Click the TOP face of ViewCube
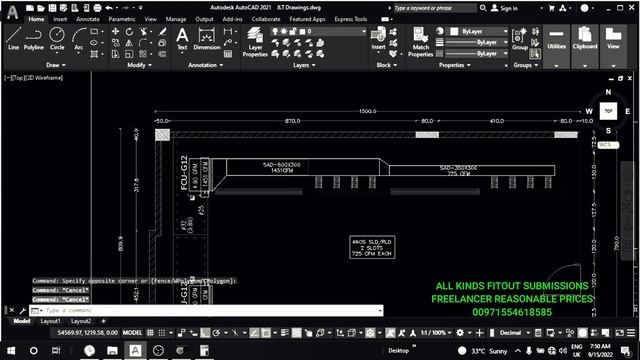 tap(608, 111)
